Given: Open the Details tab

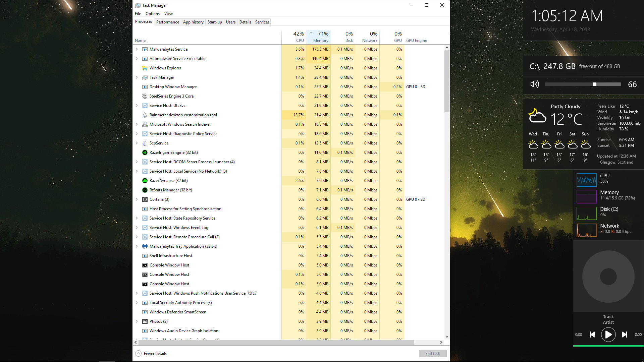Looking at the screenshot, I should (245, 22).
